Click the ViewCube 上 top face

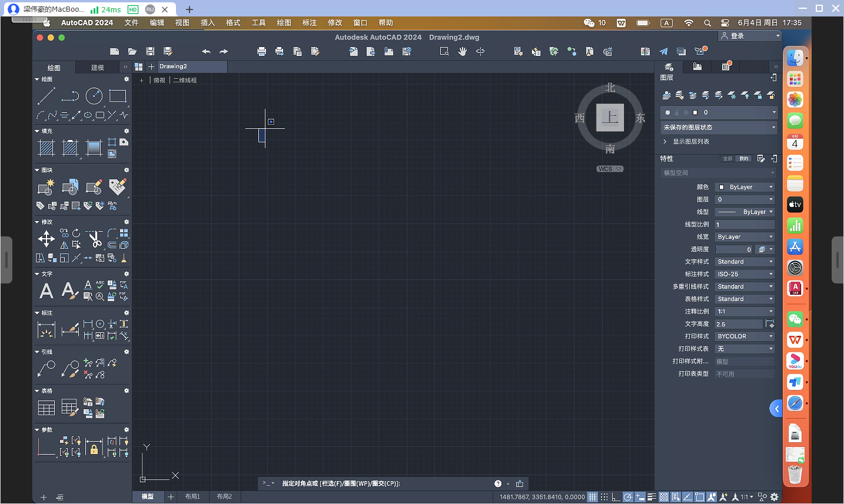pyautogui.click(x=610, y=117)
